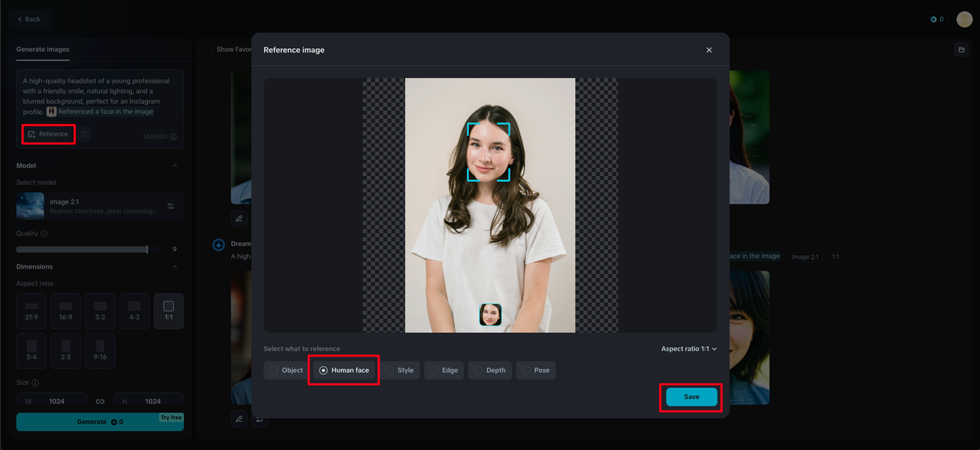980x450 pixels.
Task: Toggle the width-height link icon
Action: click(100, 401)
